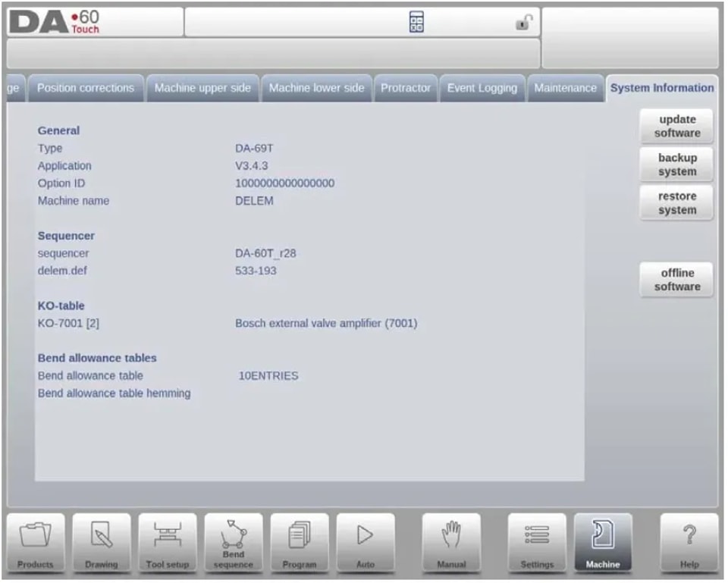Switch to Machine lower side tab

point(317,88)
